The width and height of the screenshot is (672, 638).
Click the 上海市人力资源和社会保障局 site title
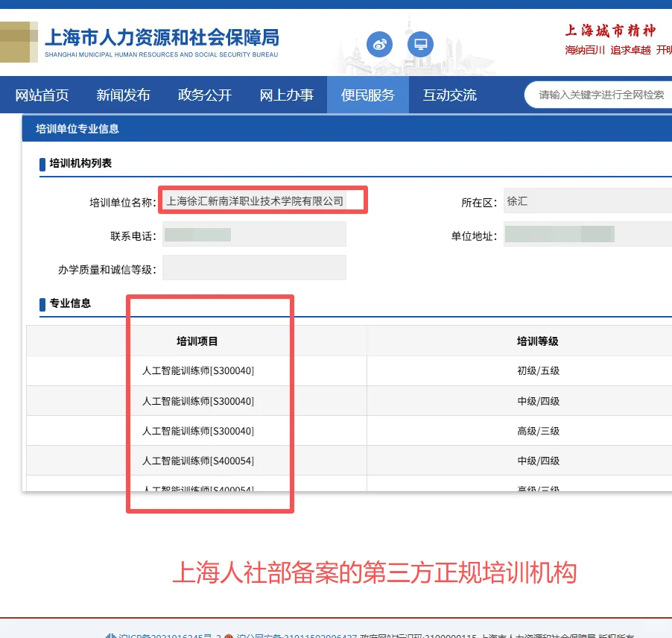(x=162, y=38)
